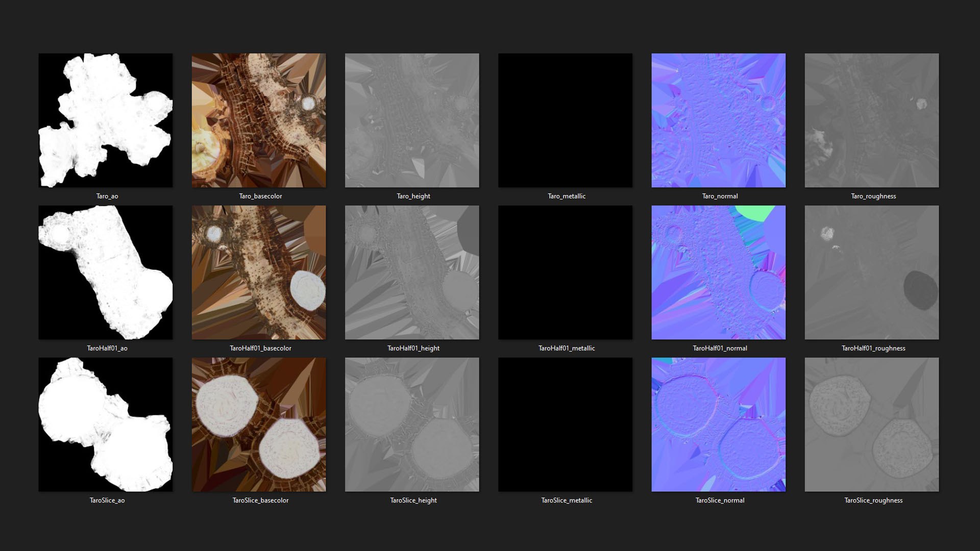The width and height of the screenshot is (980, 551).
Task: Select the TaroSlice_height thumbnail
Action: point(411,424)
